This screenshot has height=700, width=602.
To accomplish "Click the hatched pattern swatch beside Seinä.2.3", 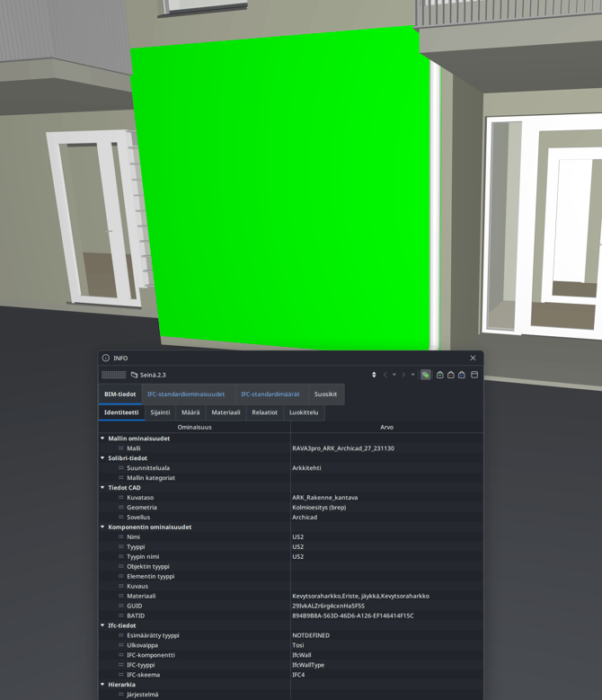I will tap(113, 375).
